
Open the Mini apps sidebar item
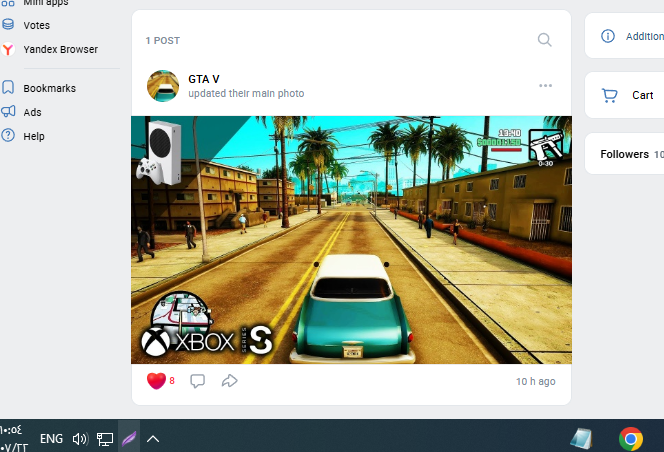tap(46, 3)
